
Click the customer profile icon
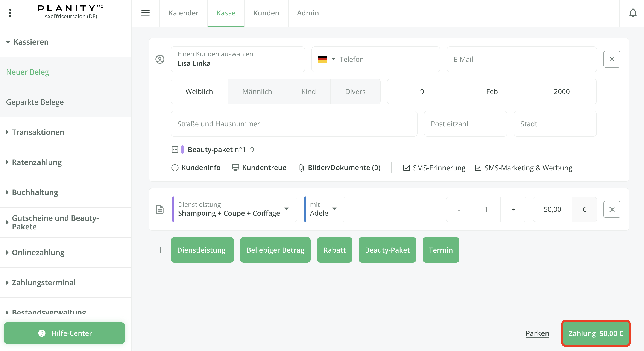[x=160, y=59]
